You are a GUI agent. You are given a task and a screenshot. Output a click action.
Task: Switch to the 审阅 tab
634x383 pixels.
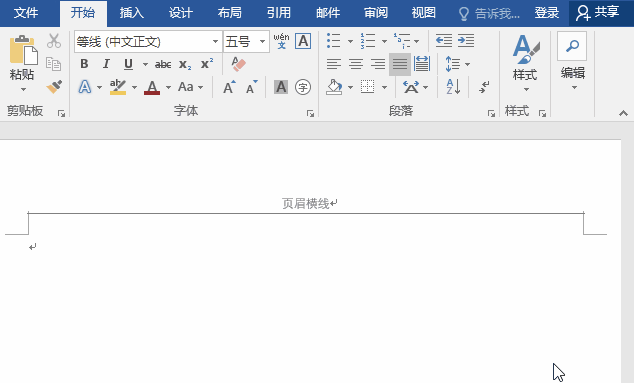[x=376, y=13]
